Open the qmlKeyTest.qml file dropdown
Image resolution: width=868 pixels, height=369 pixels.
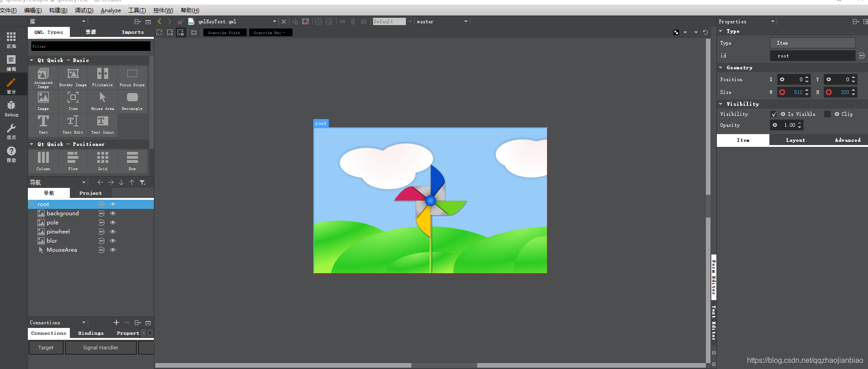pos(274,21)
